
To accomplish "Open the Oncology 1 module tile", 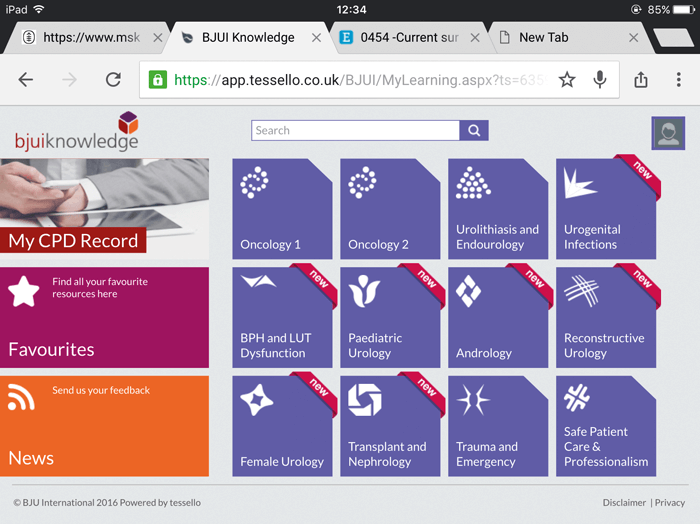I will pyautogui.click(x=282, y=209).
